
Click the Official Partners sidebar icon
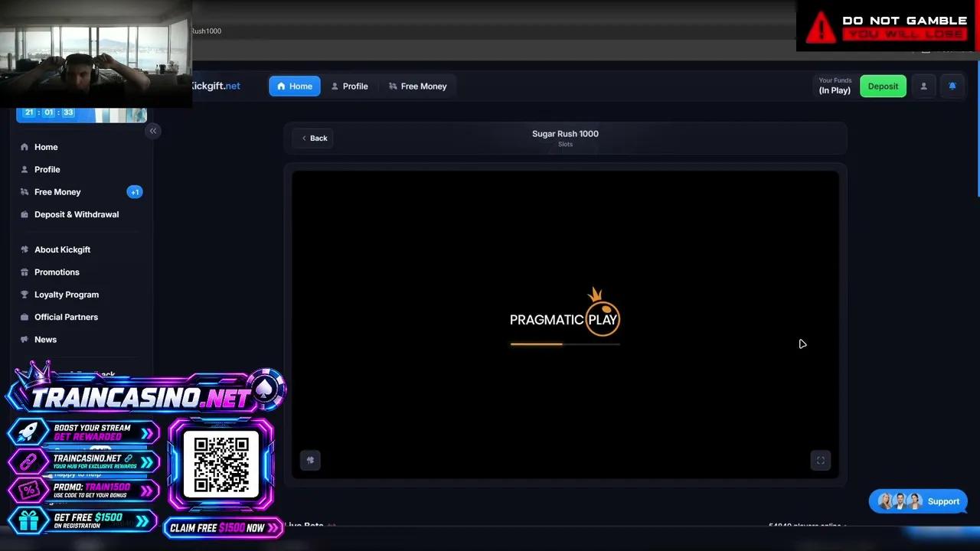click(24, 317)
